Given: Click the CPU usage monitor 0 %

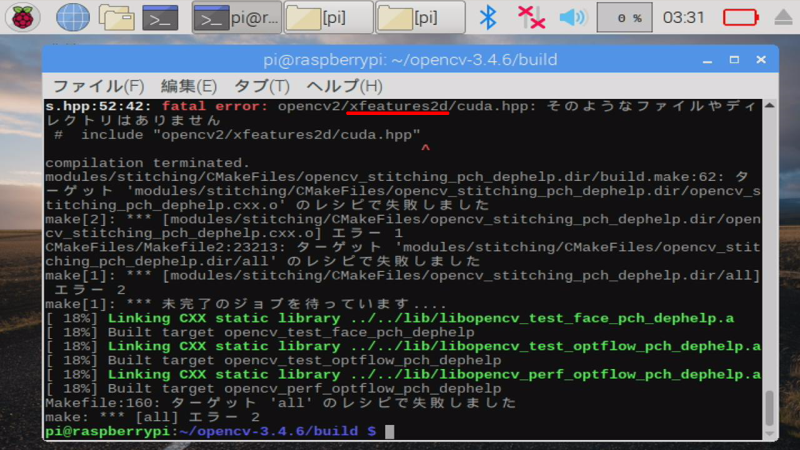Looking at the screenshot, I should click(624, 18).
